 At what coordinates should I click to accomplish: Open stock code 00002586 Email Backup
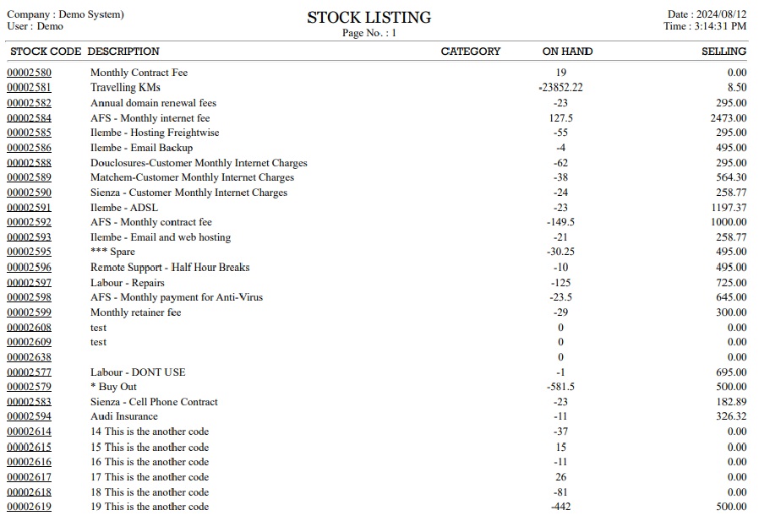pos(29,148)
